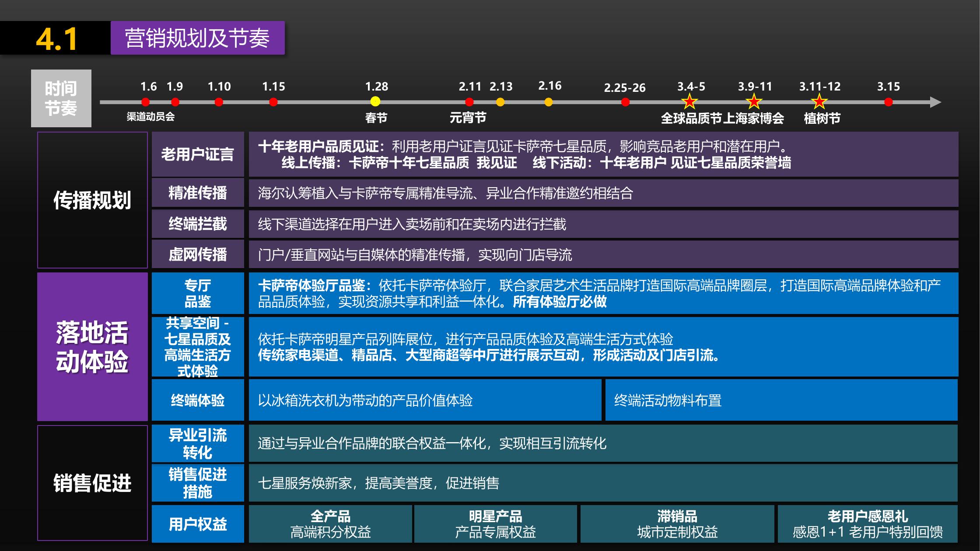Select the red marker for date 1.10

(x=219, y=102)
